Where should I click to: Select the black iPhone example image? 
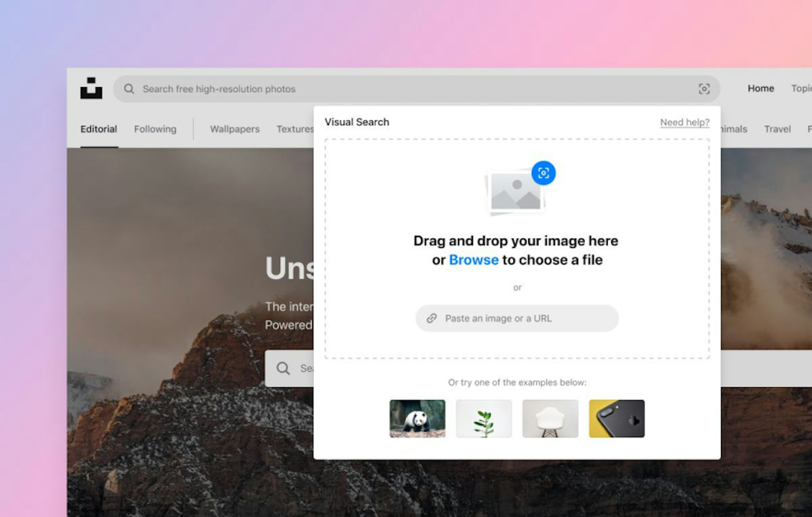click(x=616, y=418)
